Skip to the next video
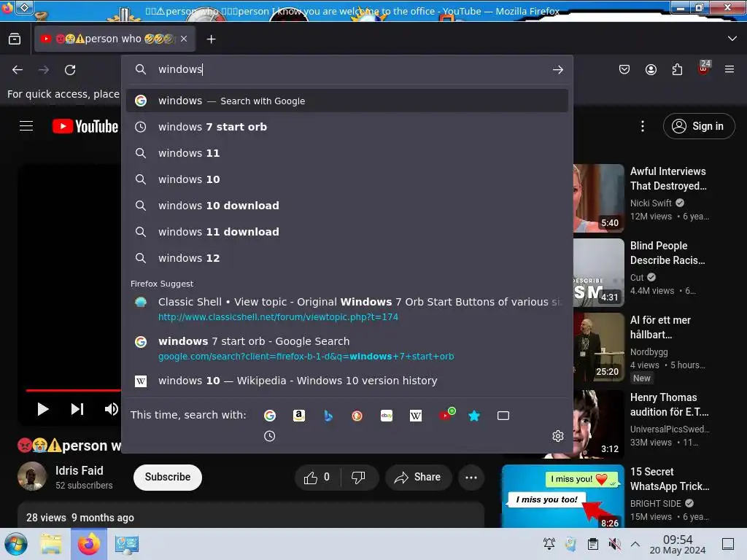Screen dimensions: 747x560 tap(77, 409)
